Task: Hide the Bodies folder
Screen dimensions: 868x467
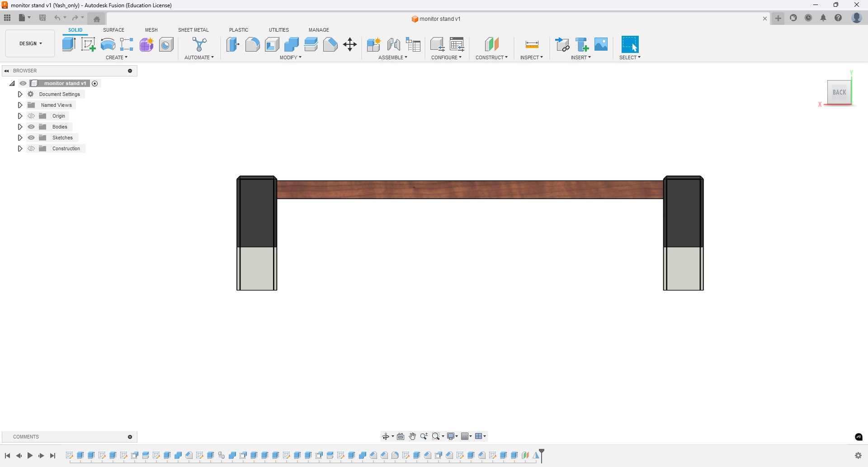Action: coord(31,127)
